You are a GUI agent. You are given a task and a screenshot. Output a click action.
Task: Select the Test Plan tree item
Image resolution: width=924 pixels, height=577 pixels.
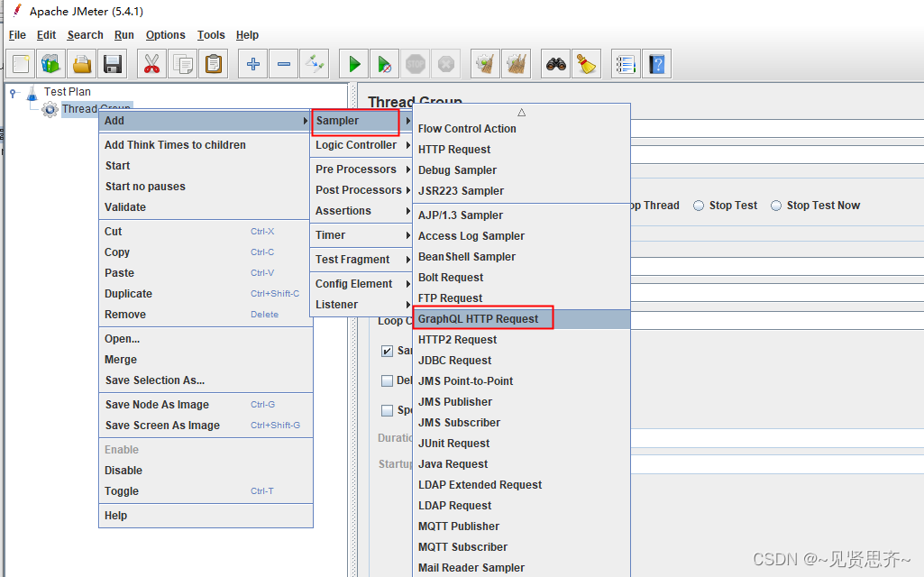click(68, 92)
